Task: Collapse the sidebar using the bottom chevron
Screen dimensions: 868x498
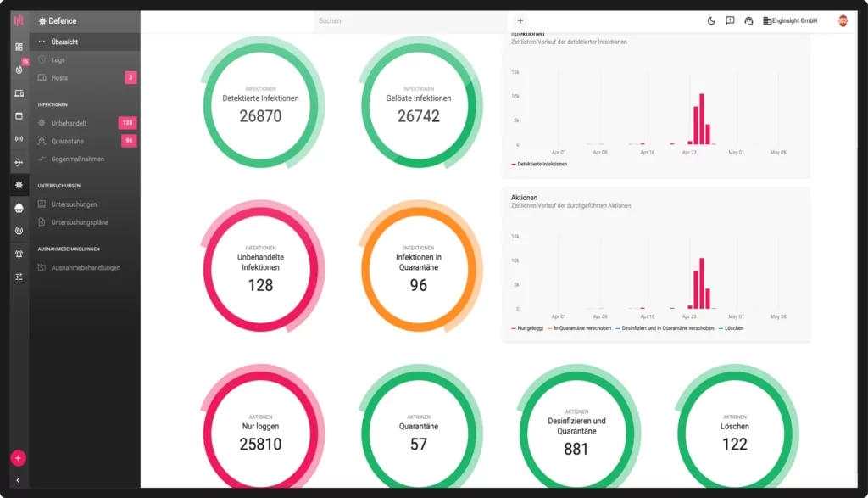Action: (x=18, y=480)
